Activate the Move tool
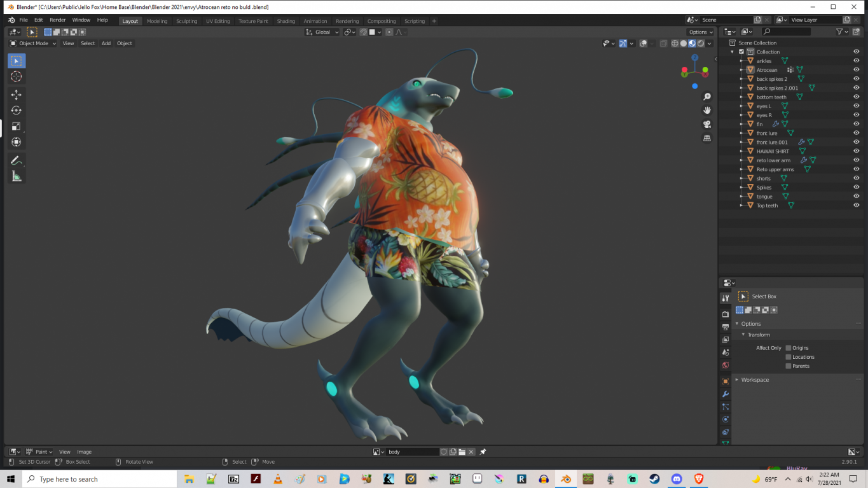 [x=17, y=95]
